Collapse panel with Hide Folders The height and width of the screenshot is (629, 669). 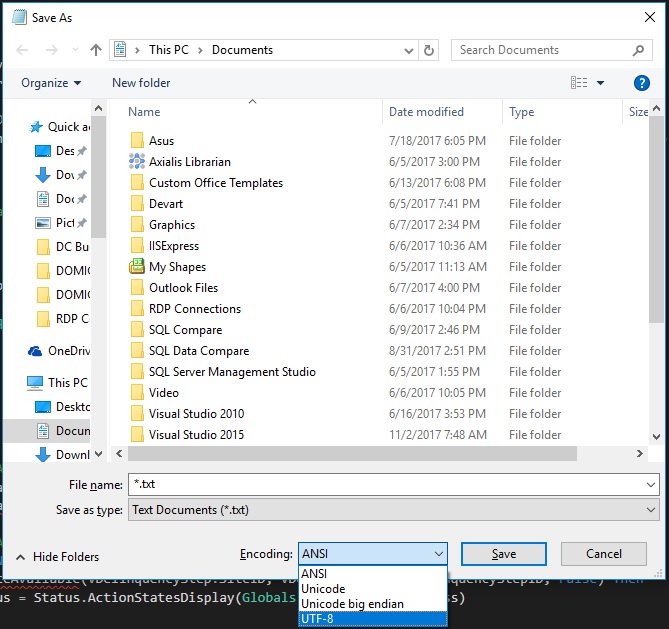tap(58, 556)
